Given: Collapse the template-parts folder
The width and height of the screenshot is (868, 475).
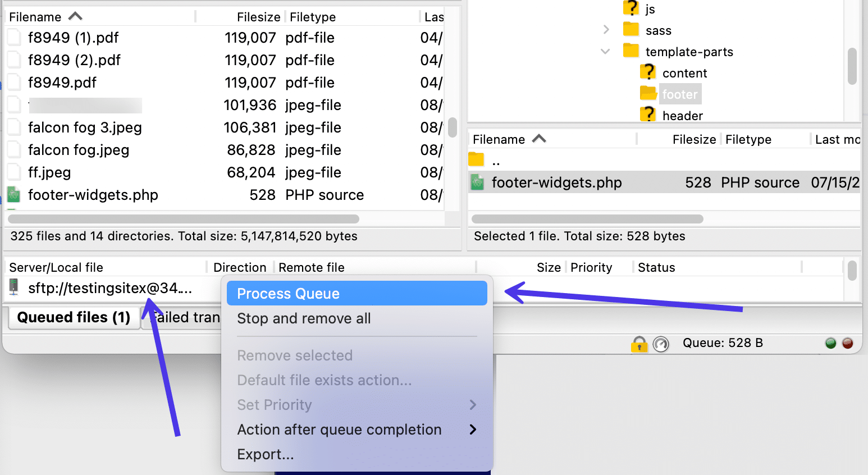Looking at the screenshot, I should pyautogui.click(x=605, y=51).
